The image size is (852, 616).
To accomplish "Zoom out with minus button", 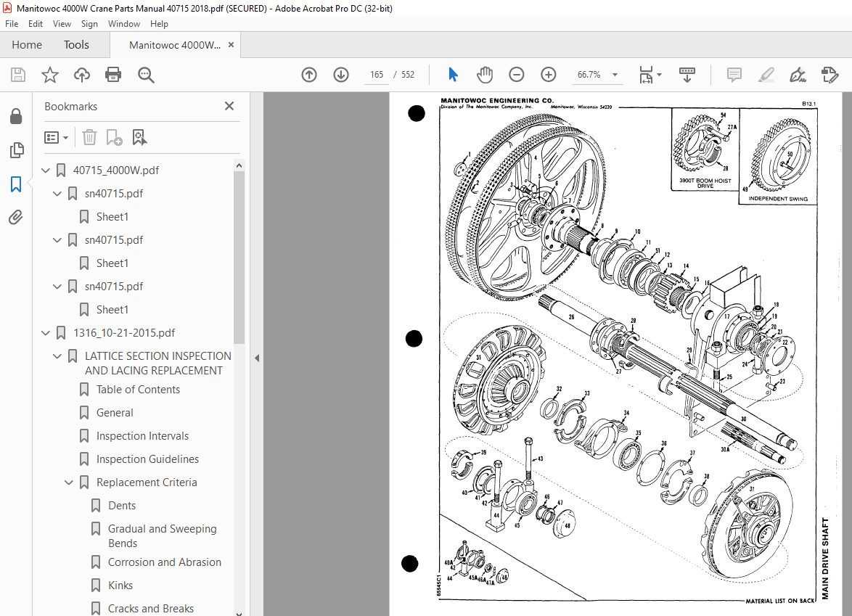I will coord(516,75).
